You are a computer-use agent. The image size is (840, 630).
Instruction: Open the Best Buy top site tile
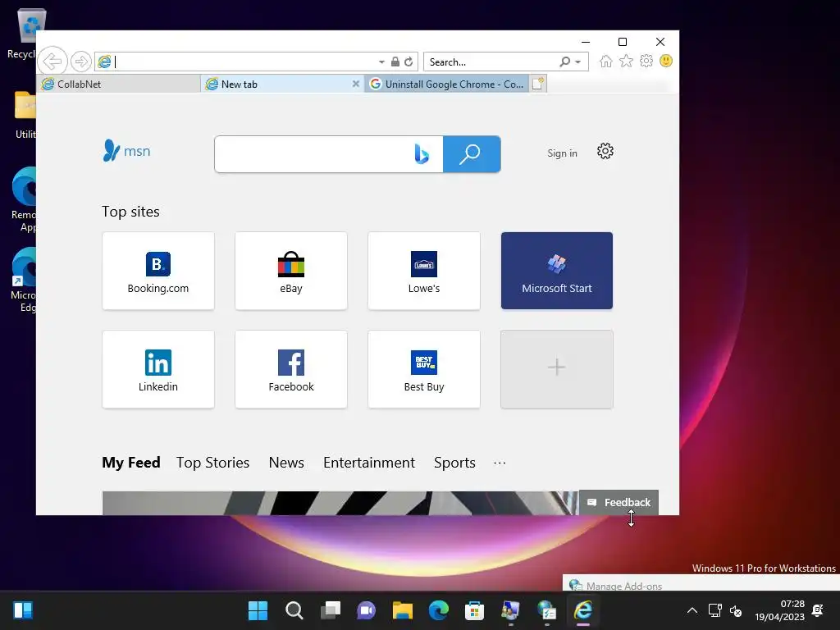click(x=424, y=369)
